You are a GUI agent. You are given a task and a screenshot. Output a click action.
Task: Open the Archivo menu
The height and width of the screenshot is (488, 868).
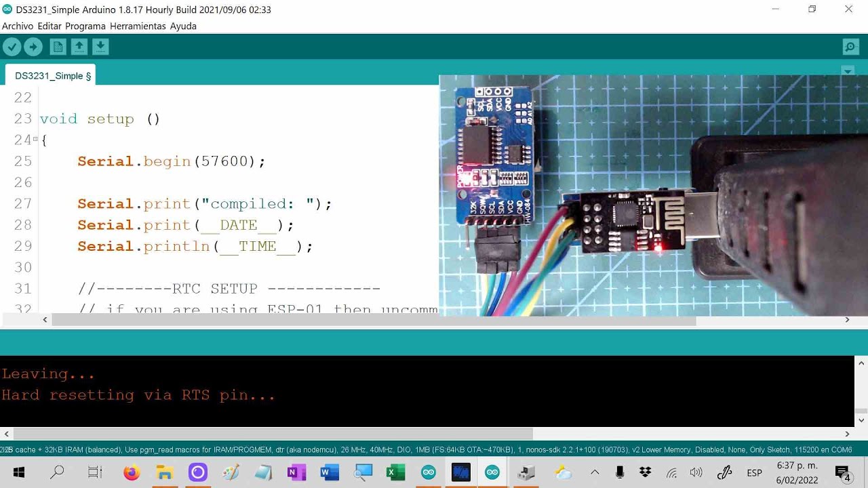click(18, 26)
